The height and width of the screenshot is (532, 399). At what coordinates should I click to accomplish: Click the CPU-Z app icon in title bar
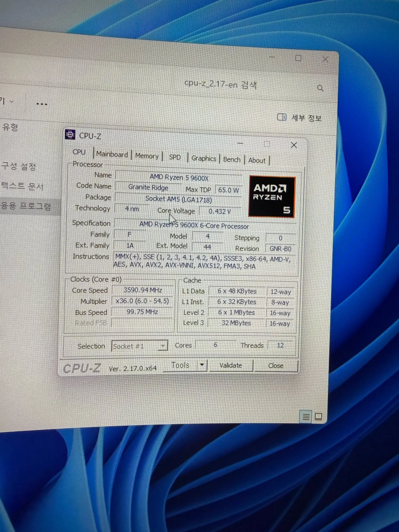pos(70,135)
